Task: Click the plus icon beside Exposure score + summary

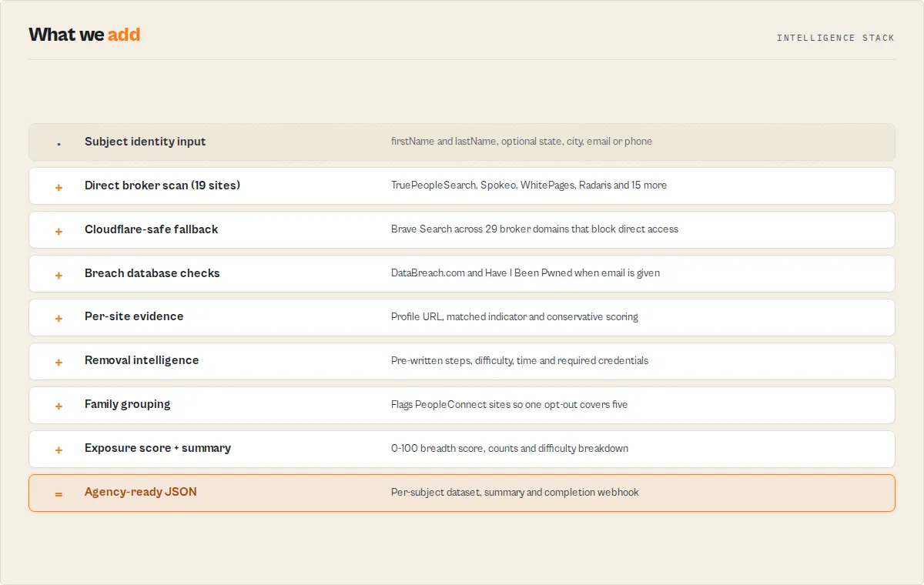Action: [59, 450]
